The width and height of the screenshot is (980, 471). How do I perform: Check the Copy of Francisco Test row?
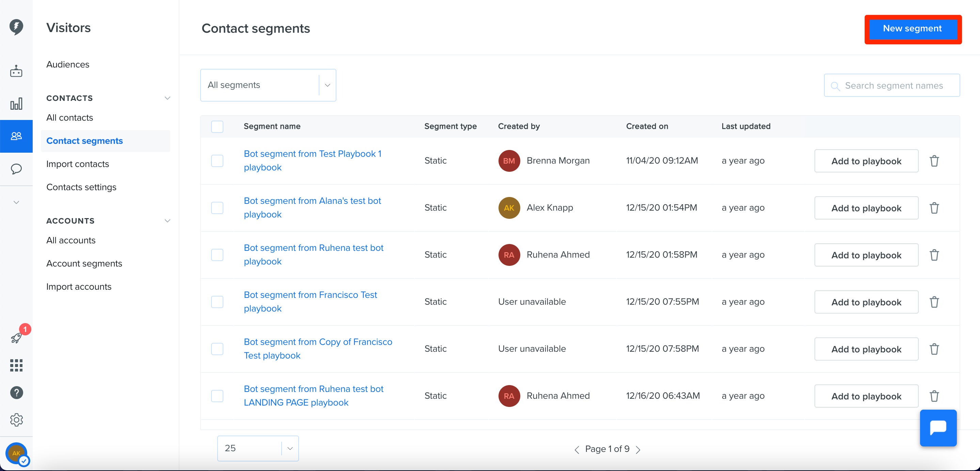[217, 349]
